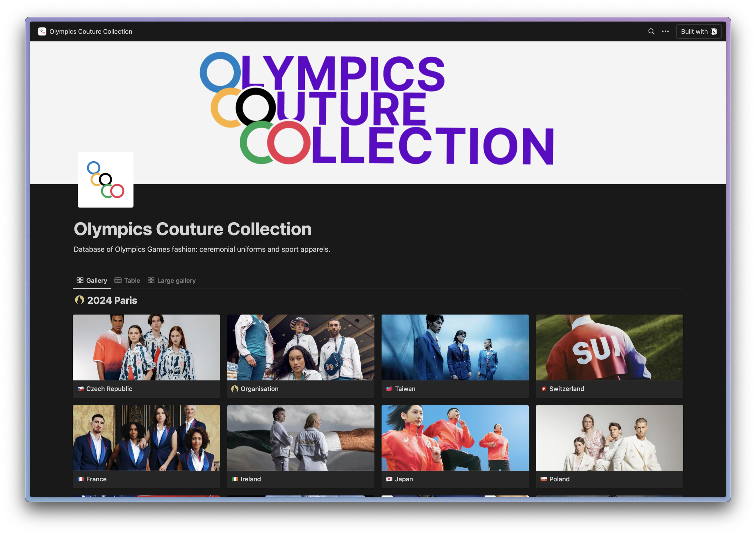This screenshot has height=535, width=756.
Task: Click the Olympic rings page icon
Action: [106, 180]
